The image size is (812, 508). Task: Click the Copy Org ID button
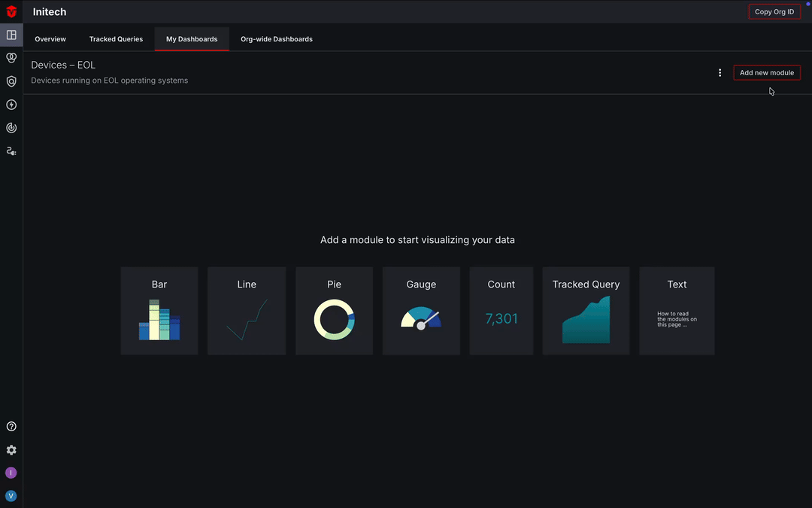coord(774,11)
